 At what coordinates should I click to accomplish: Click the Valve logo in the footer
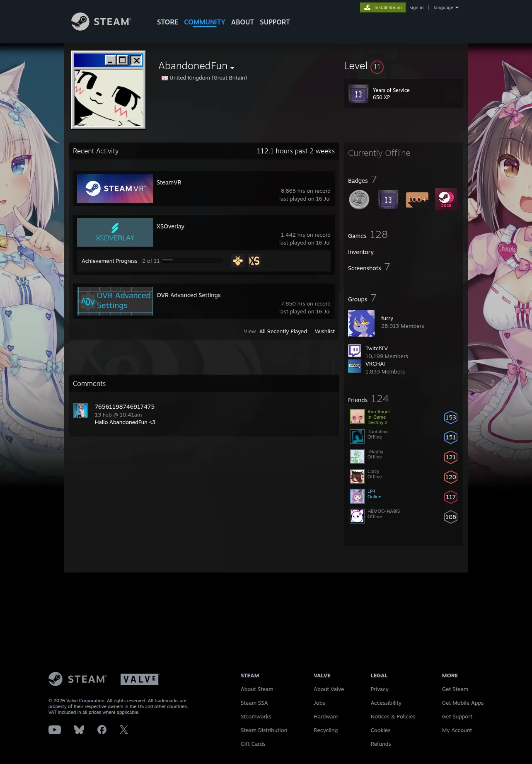[x=140, y=679]
